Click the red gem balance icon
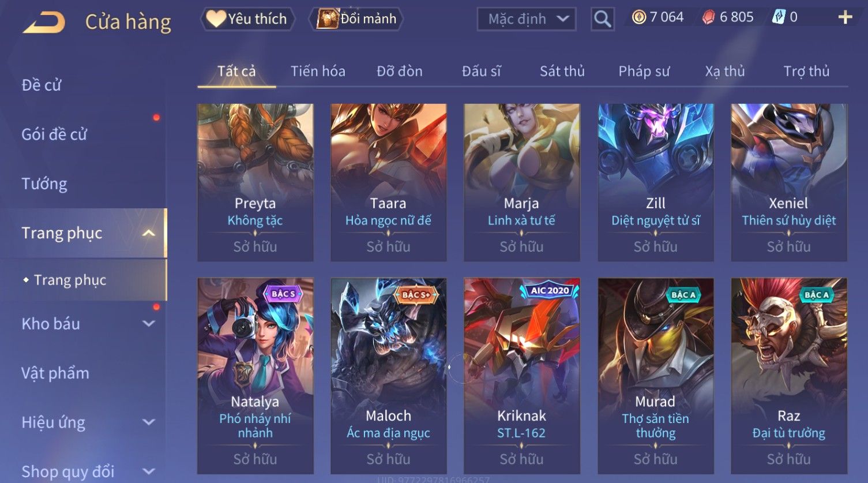 [708, 18]
